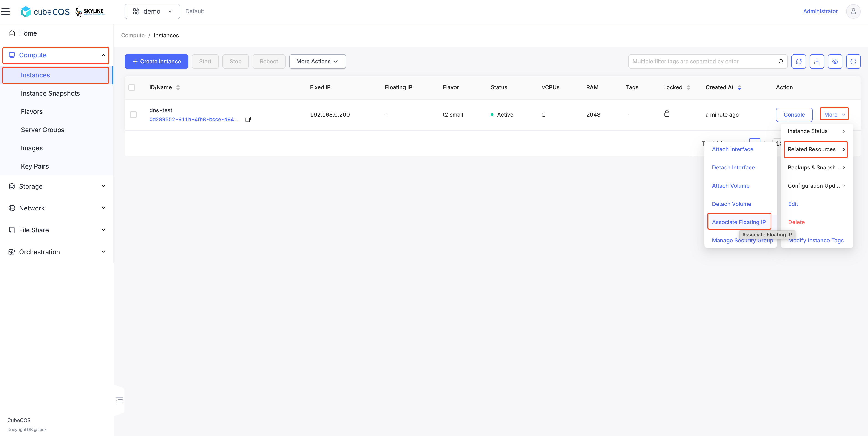Open Instance Snapshots in the sidebar
Viewport: 868px width, 436px height.
pos(50,93)
